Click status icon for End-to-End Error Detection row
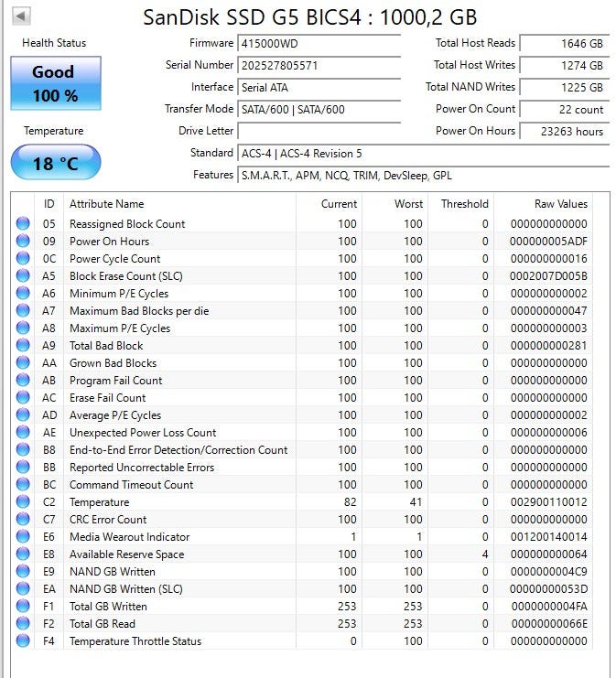Screen dimensions: 616x678 [x=23, y=449]
